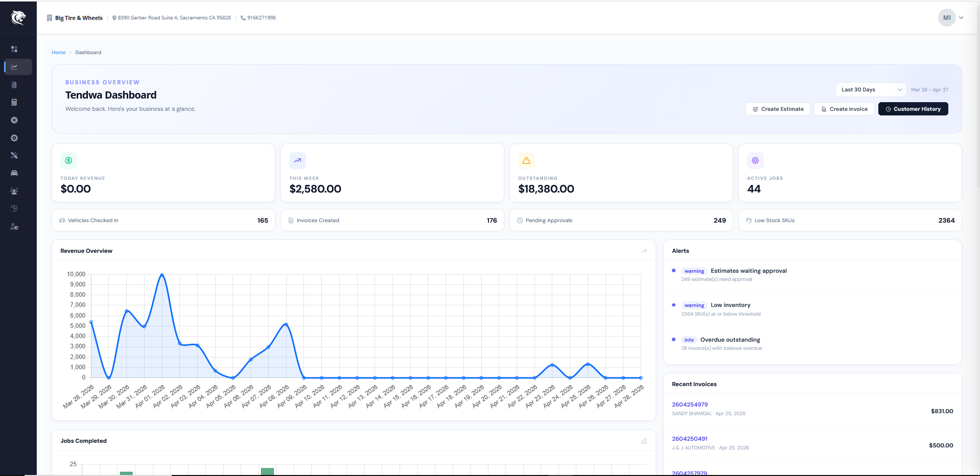The height and width of the screenshot is (476, 980).
Task: Click the Create Estimate button
Action: pyautogui.click(x=778, y=109)
